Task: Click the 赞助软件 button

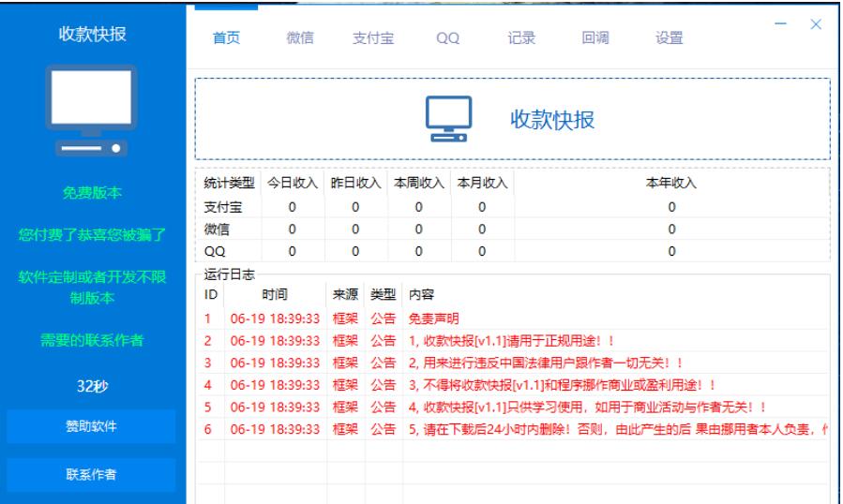Action: pyautogui.click(x=91, y=426)
